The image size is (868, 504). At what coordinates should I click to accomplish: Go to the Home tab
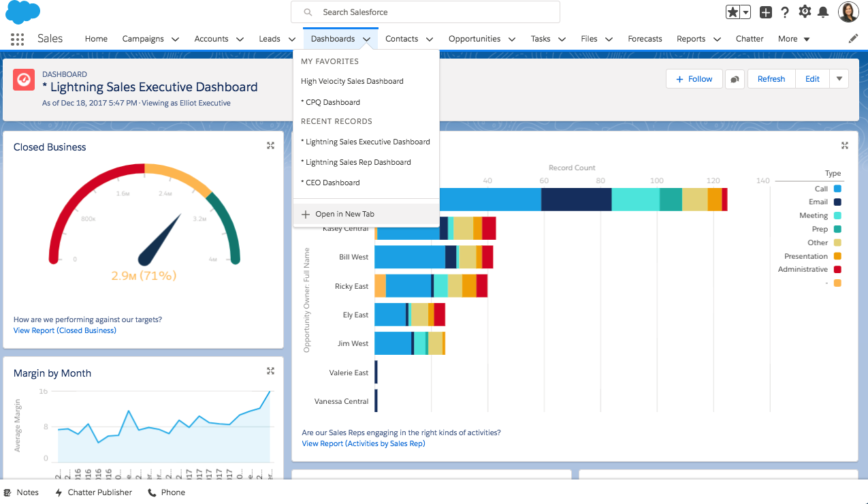tap(96, 39)
